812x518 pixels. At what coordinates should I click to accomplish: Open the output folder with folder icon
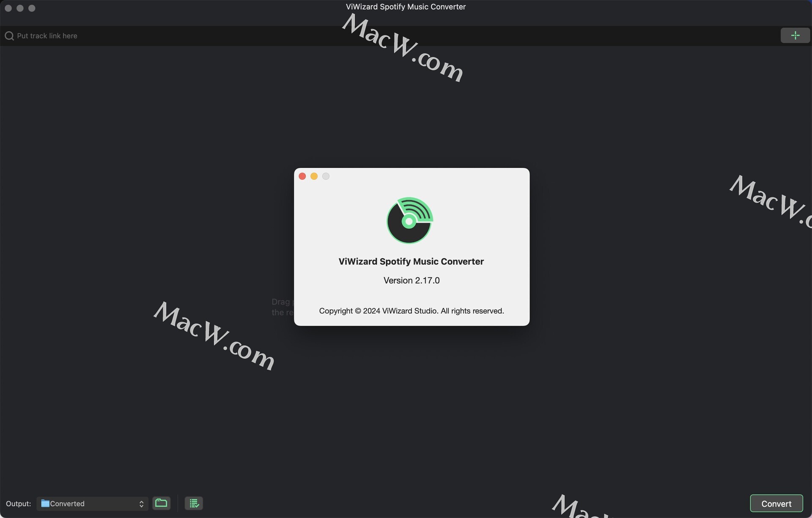click(x=161, y=503)
